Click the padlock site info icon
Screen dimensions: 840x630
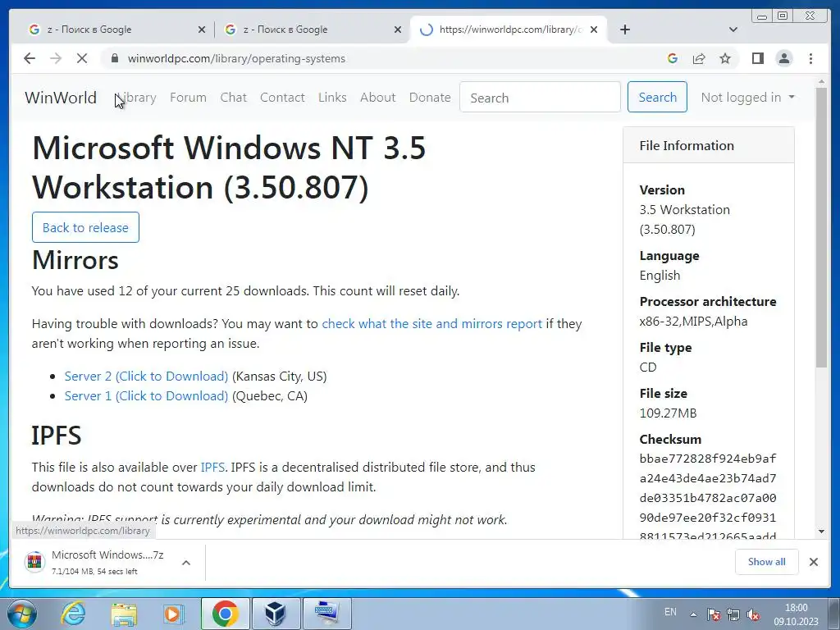[114, 58]
